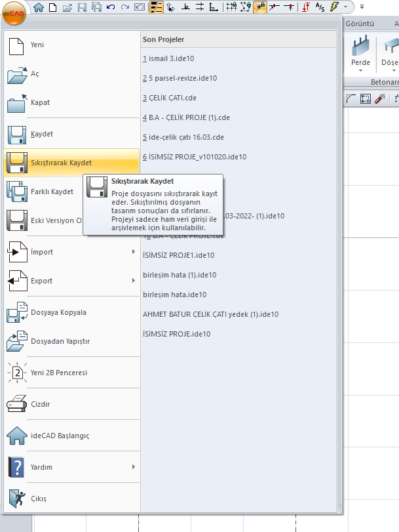Open the İmport submenu
This screenshot has height=532, width=399.
[x=71, y=252]
